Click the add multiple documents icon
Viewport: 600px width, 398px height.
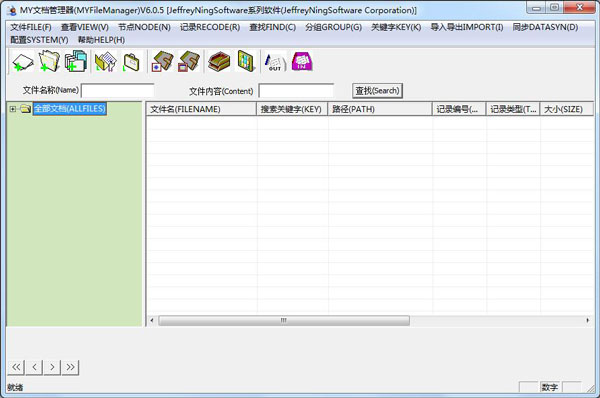(76, 61)
